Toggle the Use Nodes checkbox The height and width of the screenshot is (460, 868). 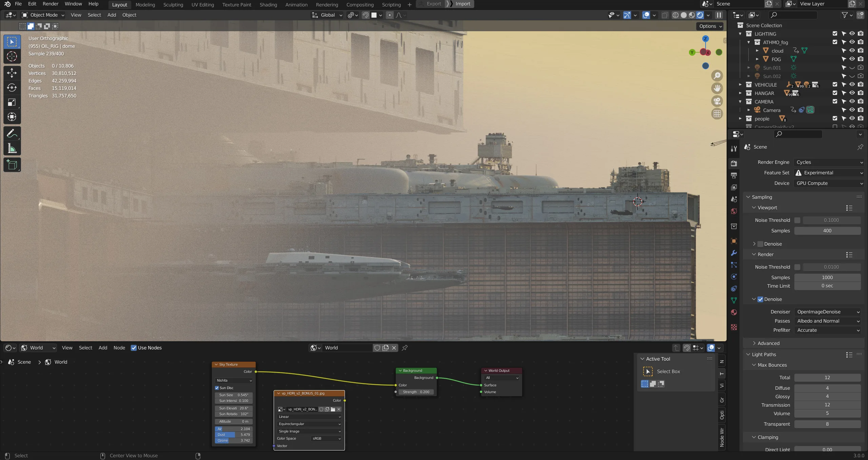[134, 348]
